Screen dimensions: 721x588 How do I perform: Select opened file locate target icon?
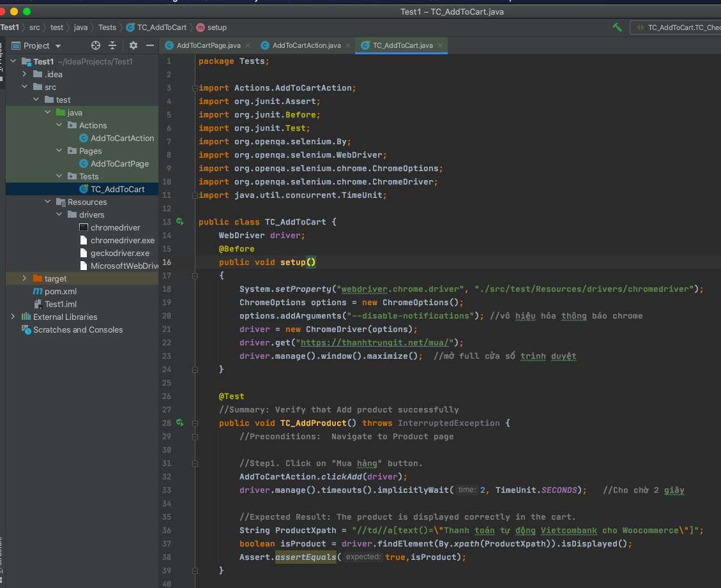coord(96,45)
